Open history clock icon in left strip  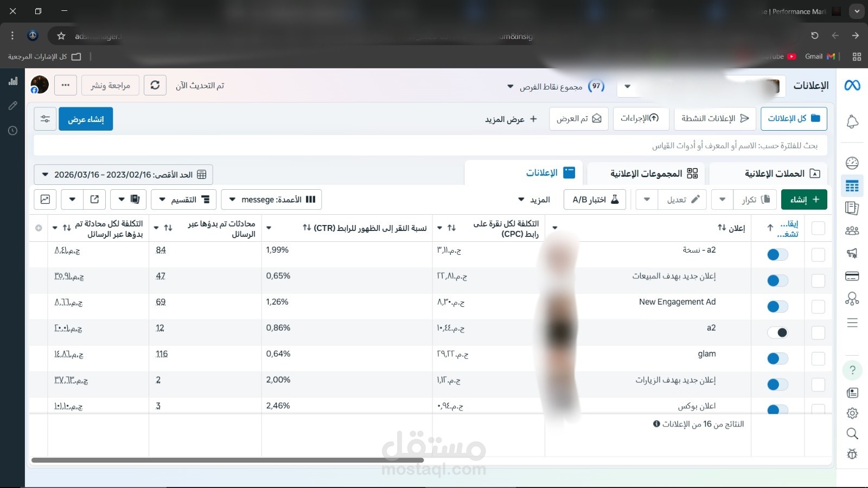click(x=13, y=131)
